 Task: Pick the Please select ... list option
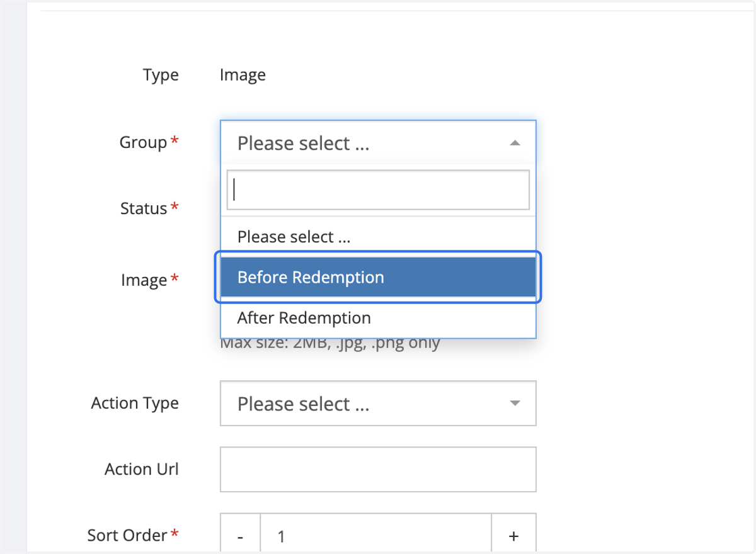[378, 237]
